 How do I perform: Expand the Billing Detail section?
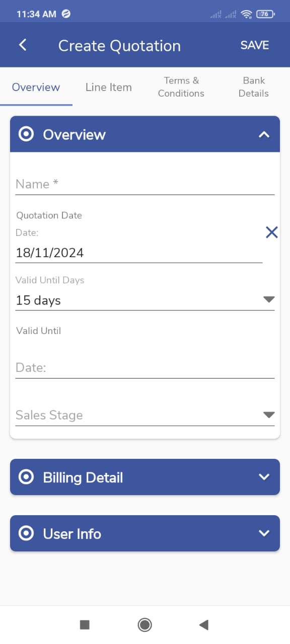(x=145, y=477)
